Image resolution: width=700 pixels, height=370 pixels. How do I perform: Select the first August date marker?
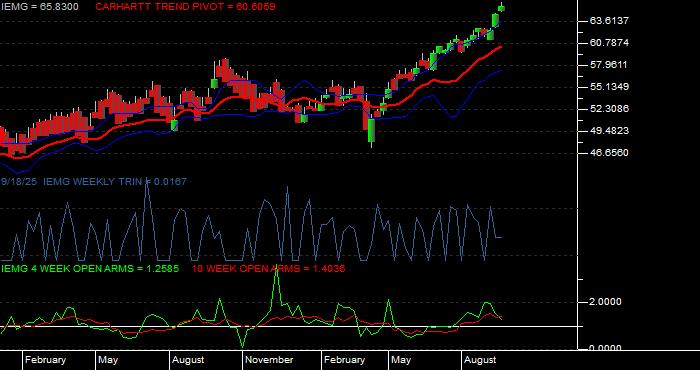[x=188, y=360]
